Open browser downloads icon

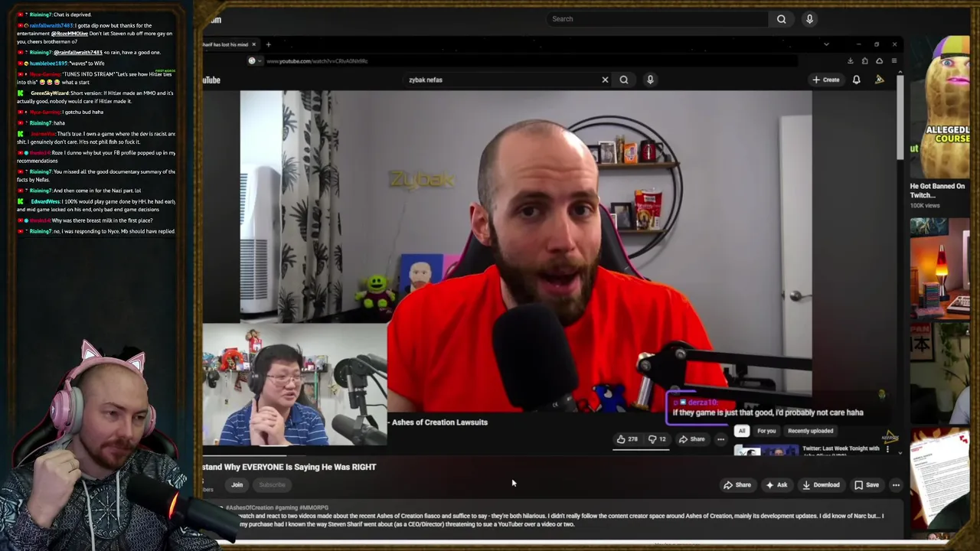[850, 61]
